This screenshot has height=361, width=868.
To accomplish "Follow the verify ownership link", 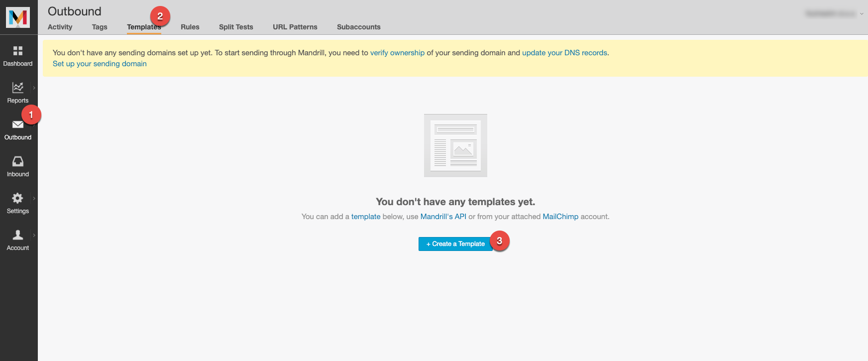I will point(397,53).
